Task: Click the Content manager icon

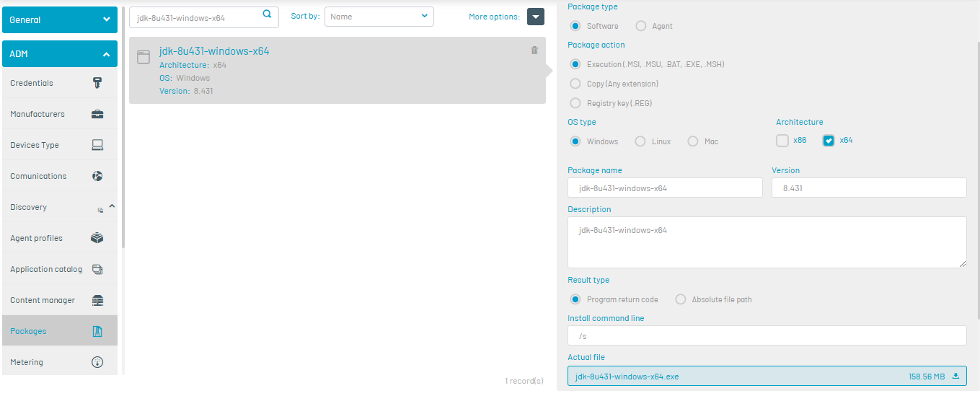Action: pyautogui.click(x=97, y=300)
